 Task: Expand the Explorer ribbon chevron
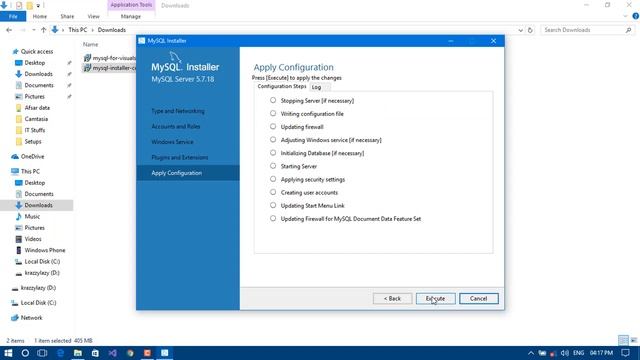click(x=625, y=16)
